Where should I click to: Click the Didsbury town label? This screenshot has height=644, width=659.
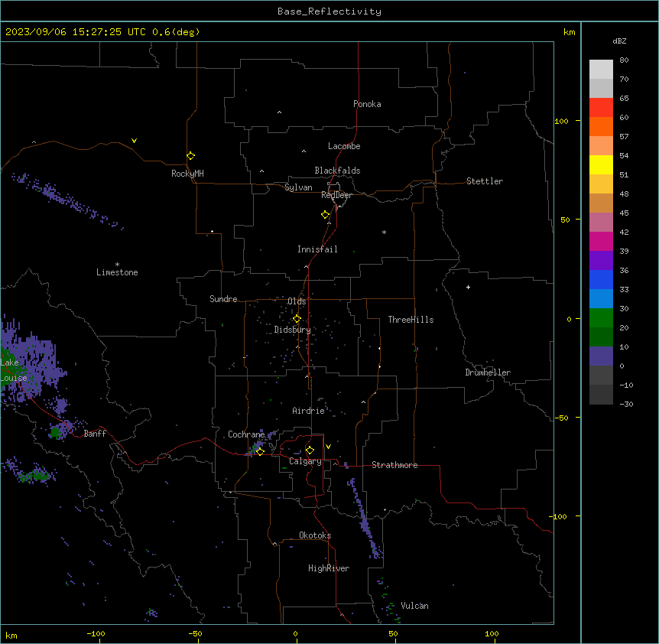point(293,330)
